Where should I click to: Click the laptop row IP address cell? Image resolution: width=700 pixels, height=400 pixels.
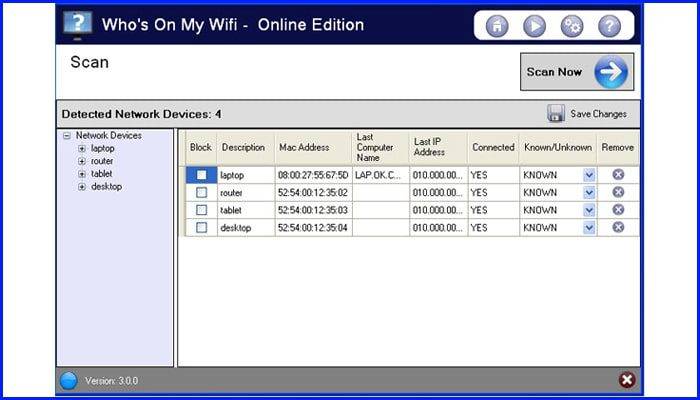pyautogui.click(x=438, y=175)
